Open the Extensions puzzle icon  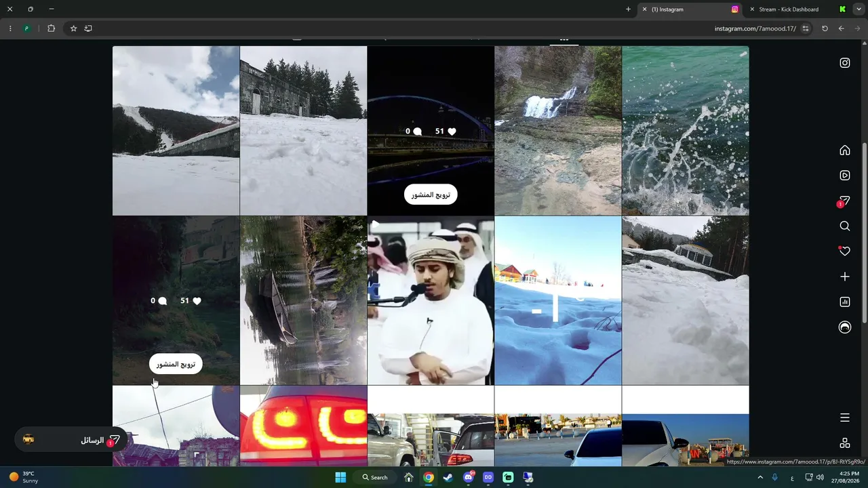click(x=51, y=28)
